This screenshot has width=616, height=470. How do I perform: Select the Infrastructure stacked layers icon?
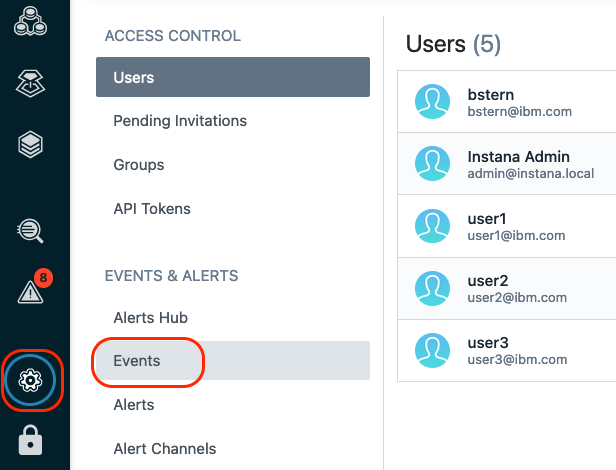click(30, 144)
